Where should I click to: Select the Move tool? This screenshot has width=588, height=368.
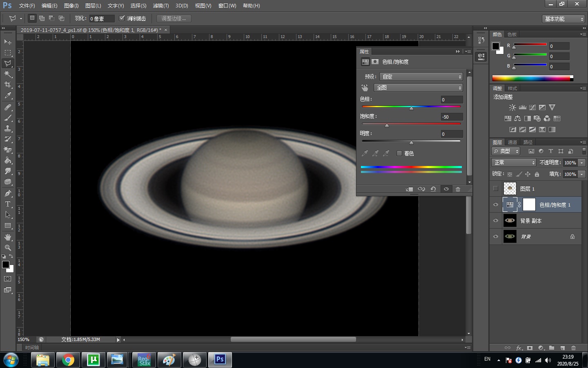[8, 42]
